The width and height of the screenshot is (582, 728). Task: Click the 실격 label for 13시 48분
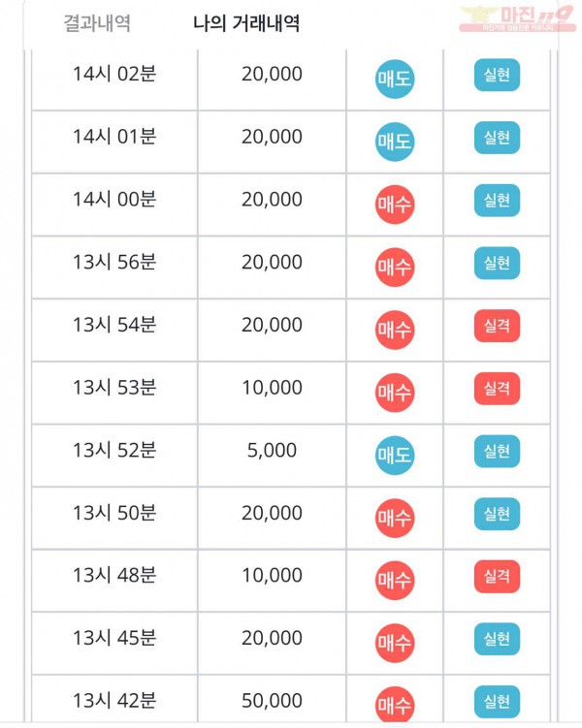(x=497, y=576)
